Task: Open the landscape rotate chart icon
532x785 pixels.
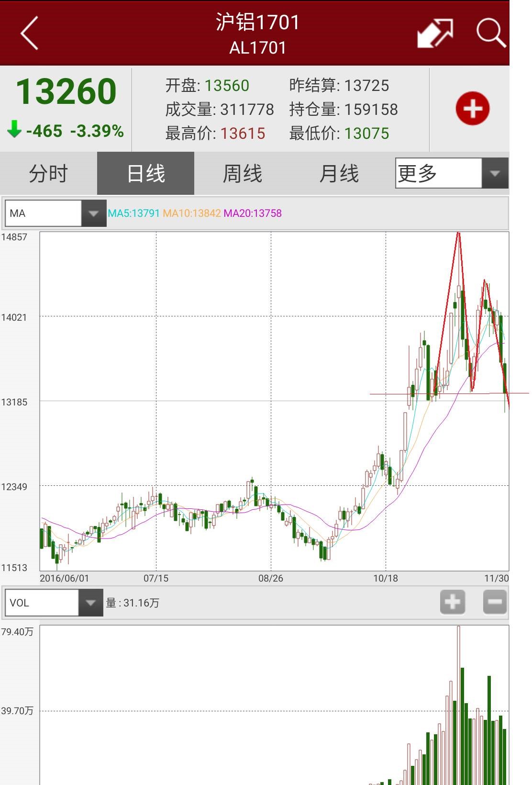Action: (435, 33)
